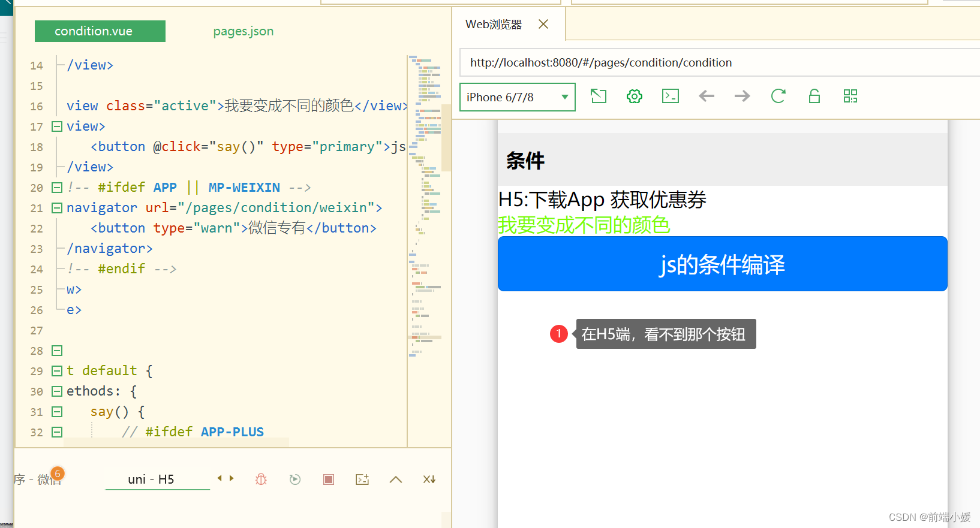Click the #endif comment on line 24

click(x=122, y=269)
